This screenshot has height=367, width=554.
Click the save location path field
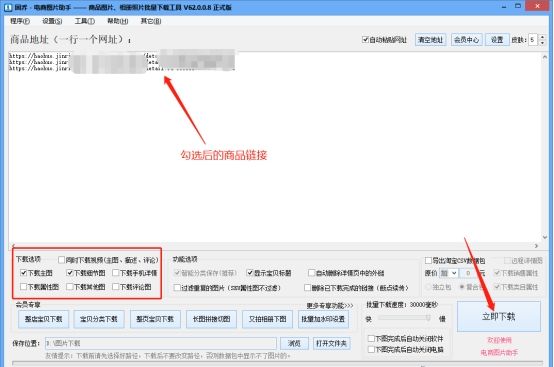[161, 343]
